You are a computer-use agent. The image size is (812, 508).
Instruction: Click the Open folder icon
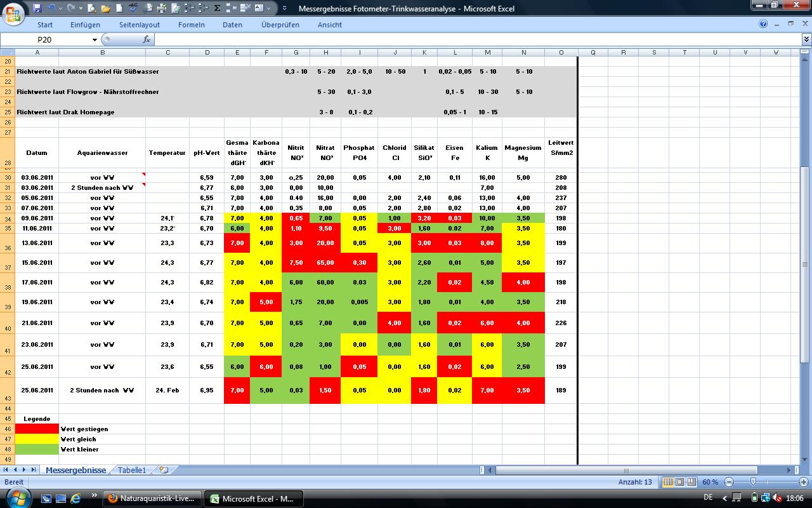tap(105, 8)
